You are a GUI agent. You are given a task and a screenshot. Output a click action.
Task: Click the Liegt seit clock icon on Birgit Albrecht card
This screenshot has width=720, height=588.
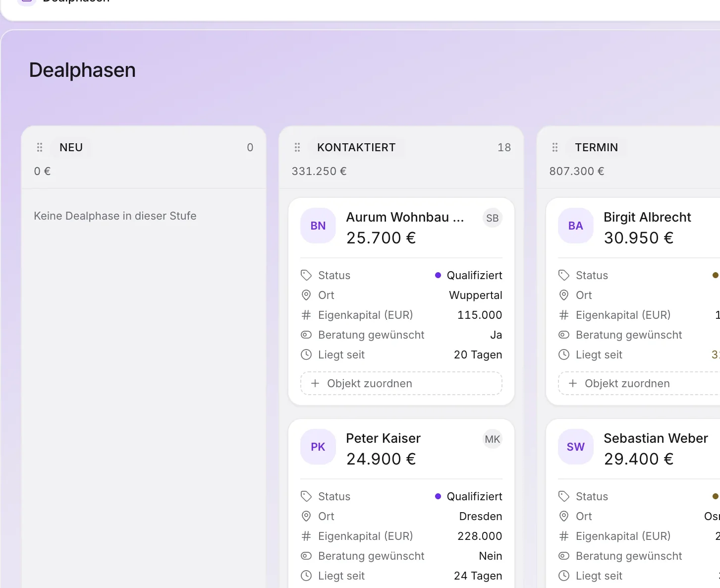564,354
